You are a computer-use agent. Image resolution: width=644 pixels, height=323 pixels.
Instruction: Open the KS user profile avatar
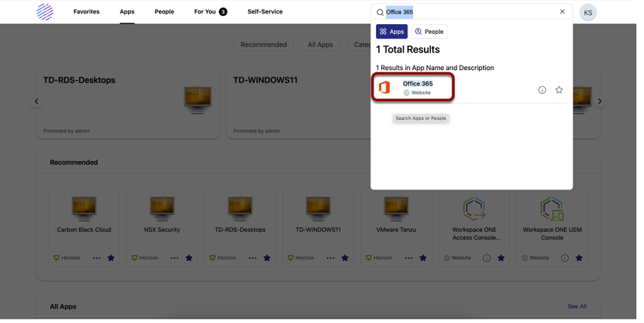coord(594,13)
